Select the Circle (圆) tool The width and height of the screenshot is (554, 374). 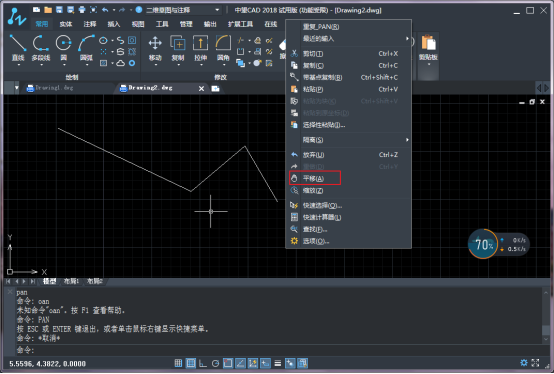[64, 48]
